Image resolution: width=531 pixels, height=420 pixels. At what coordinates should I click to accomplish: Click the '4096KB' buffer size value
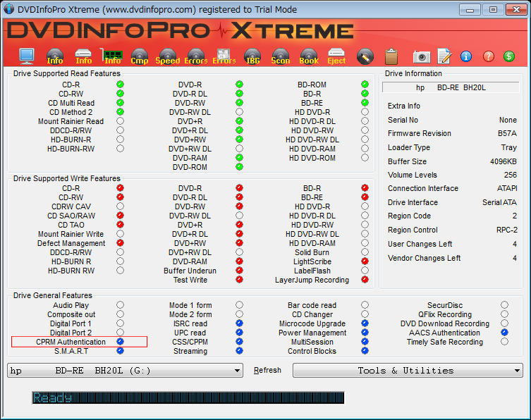pyautogui.click(x=503, y=161)
